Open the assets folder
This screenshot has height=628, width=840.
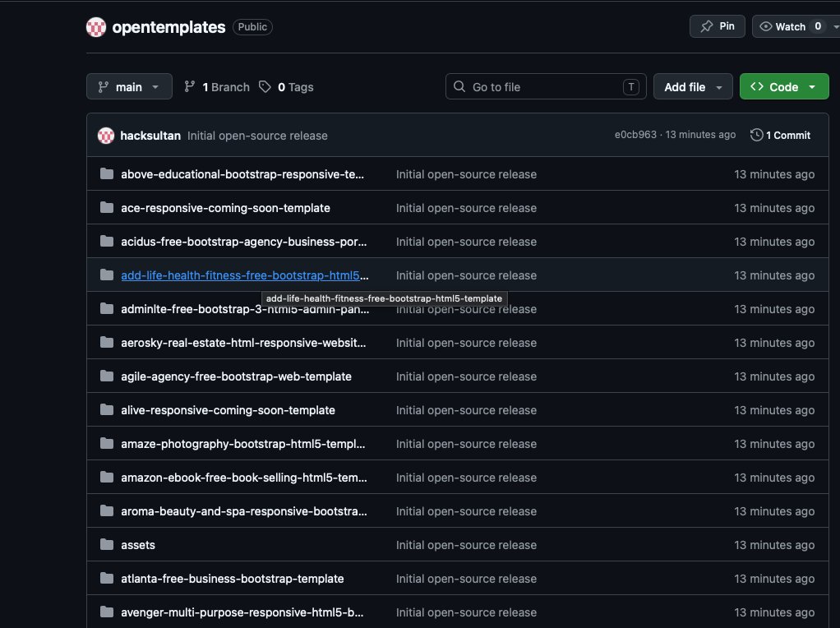pos(138,546)
